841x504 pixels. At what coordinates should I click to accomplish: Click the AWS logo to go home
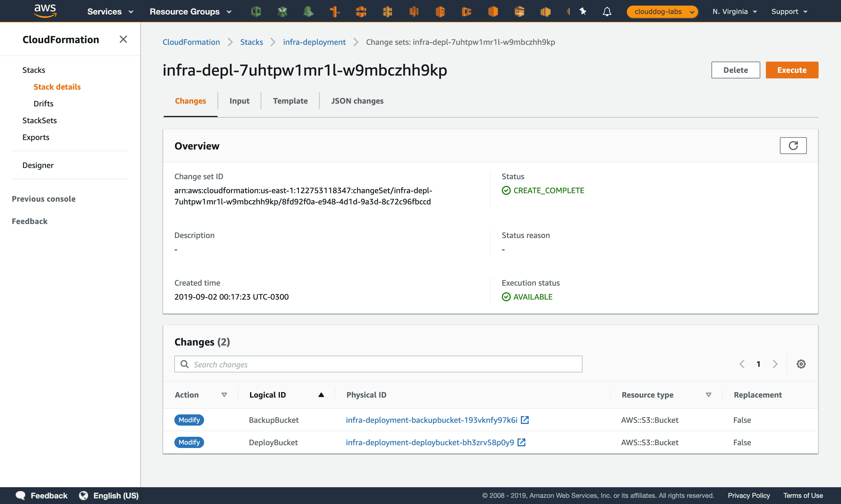pyautogui.click(x=45, y=11)
